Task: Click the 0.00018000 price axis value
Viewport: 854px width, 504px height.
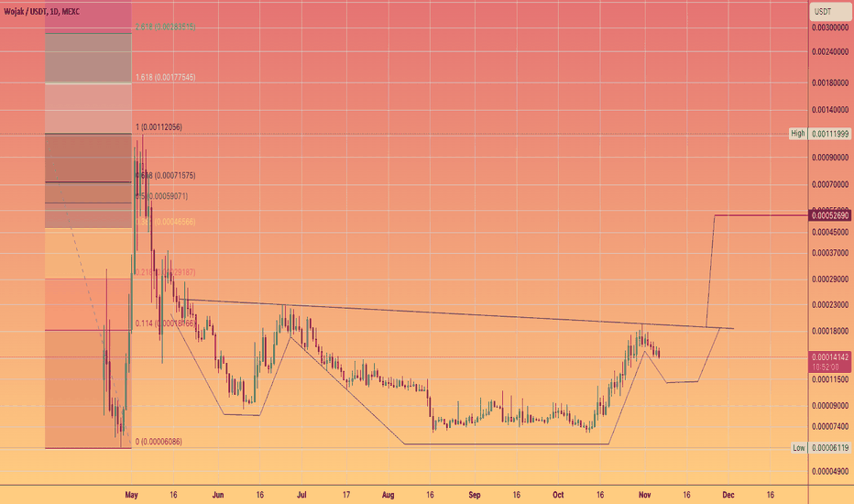Action: coord(830,331)
